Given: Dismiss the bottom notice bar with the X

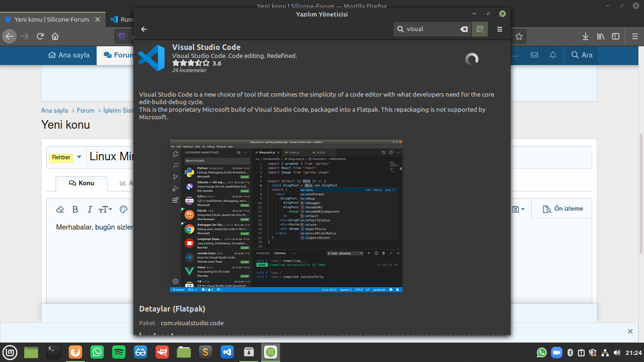Looking at the screenshot, I should coord(631,331).
